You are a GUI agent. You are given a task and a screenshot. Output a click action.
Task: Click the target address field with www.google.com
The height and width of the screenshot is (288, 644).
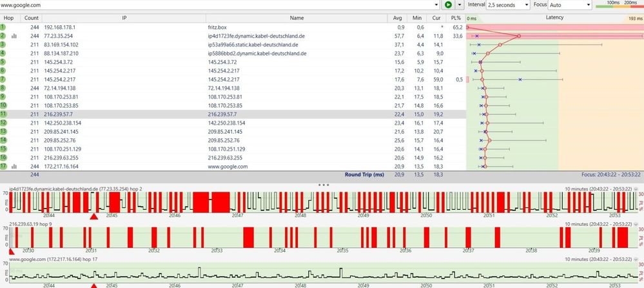(x=219, y=5)
